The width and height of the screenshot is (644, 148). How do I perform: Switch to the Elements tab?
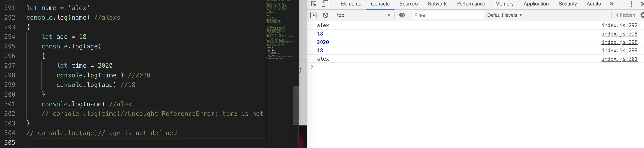351,4
